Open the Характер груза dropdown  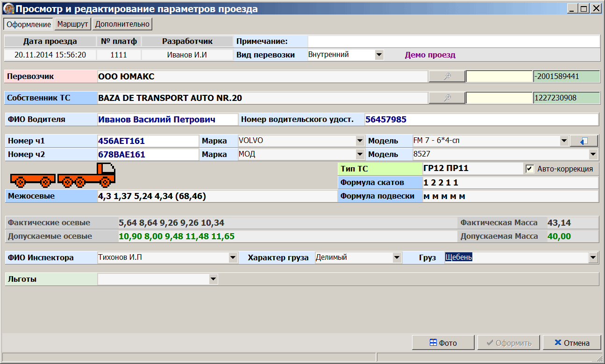point(397,257)
